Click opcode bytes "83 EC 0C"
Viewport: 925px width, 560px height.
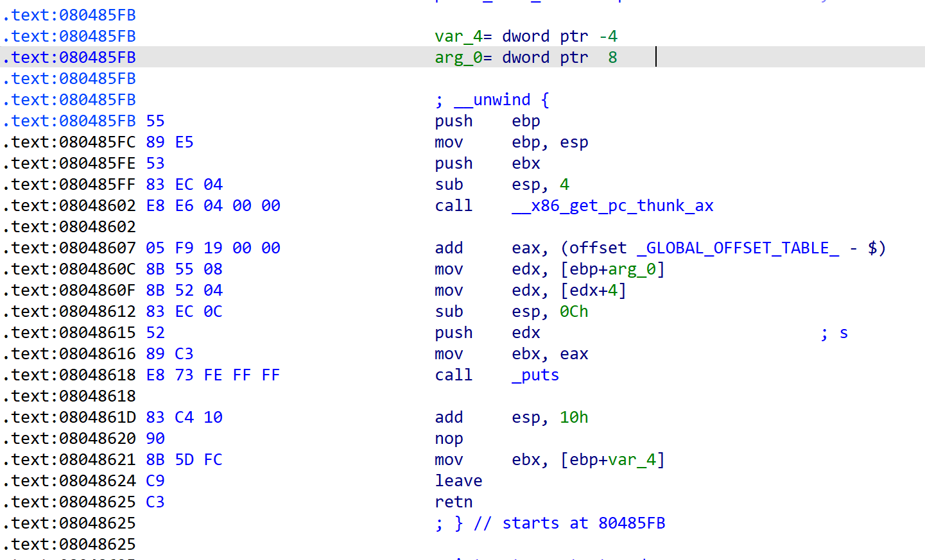click(184, 311)
